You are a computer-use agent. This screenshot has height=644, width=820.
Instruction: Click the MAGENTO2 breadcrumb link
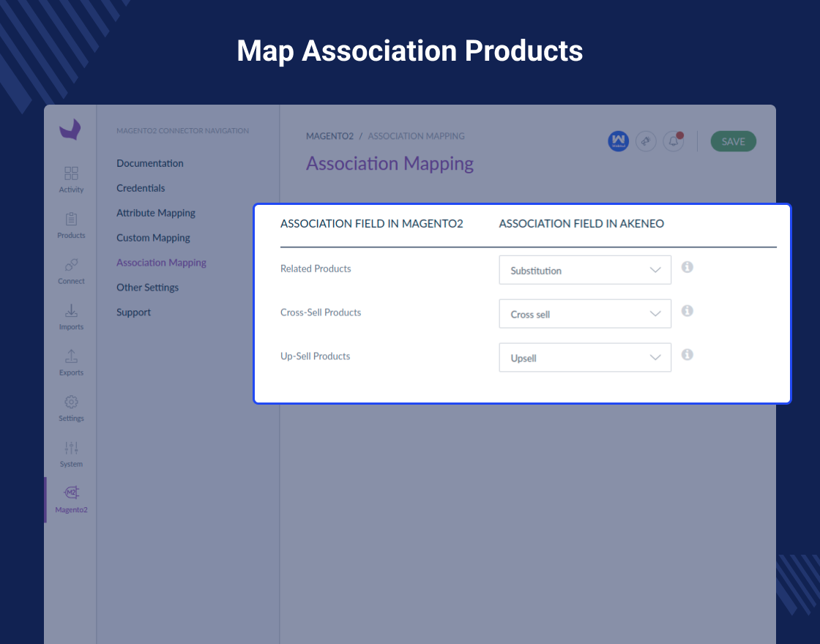point(329,136)
